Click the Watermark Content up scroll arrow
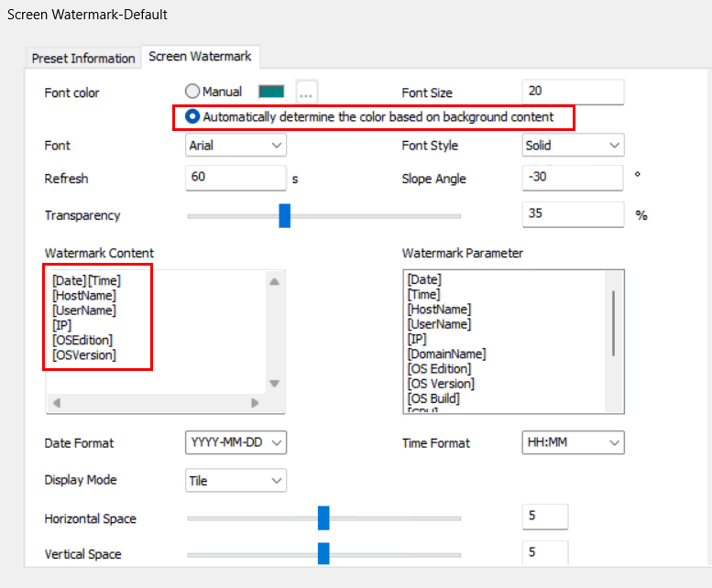The image size is (712, 588). 274,282
